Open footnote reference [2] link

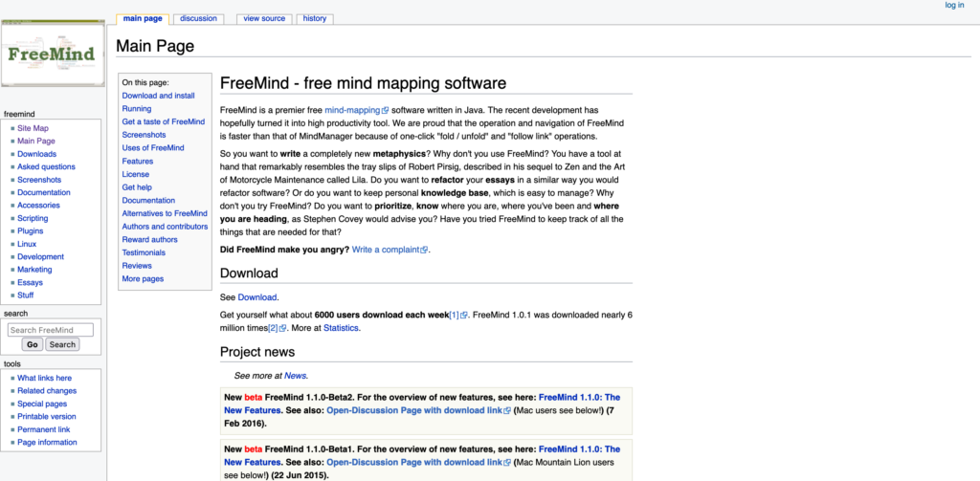tap(273, 328)
